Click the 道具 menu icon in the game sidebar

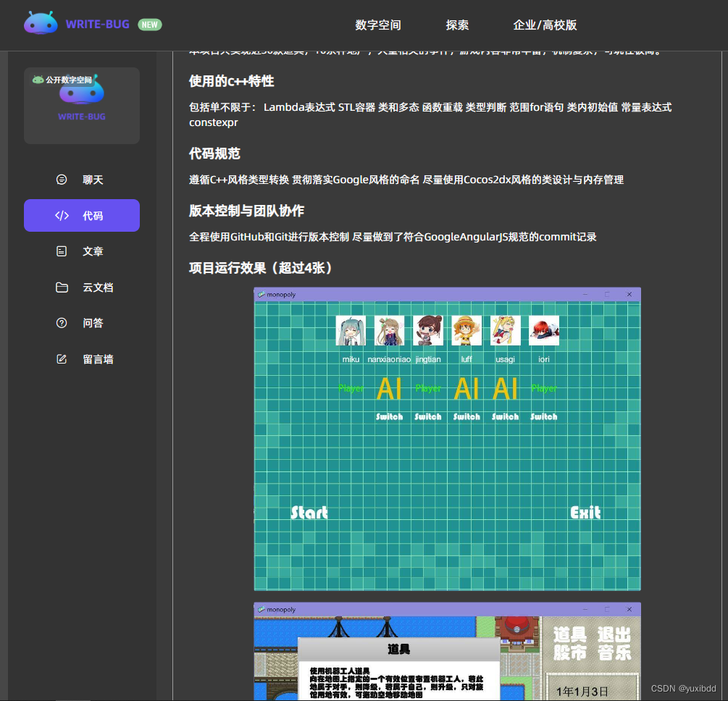coord(570,634)
